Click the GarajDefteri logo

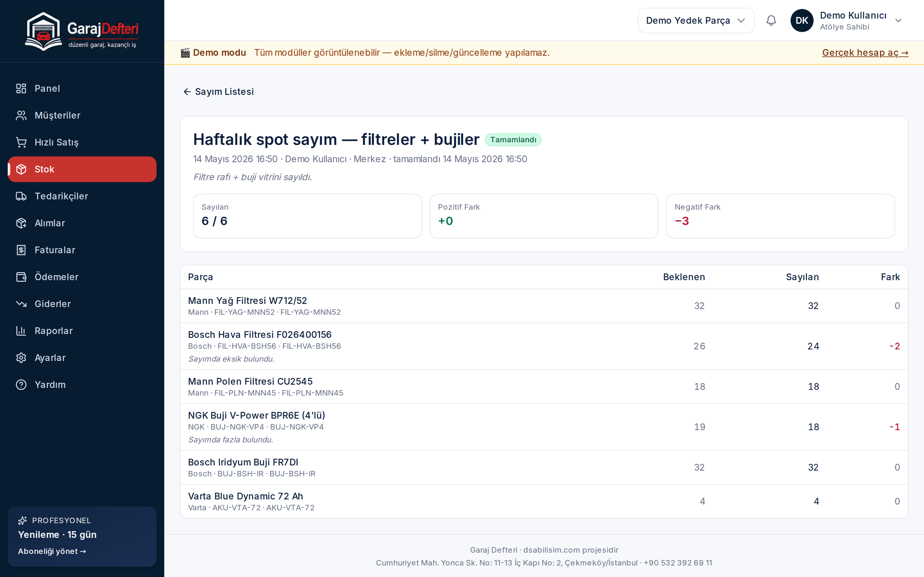tap(82, 31)
